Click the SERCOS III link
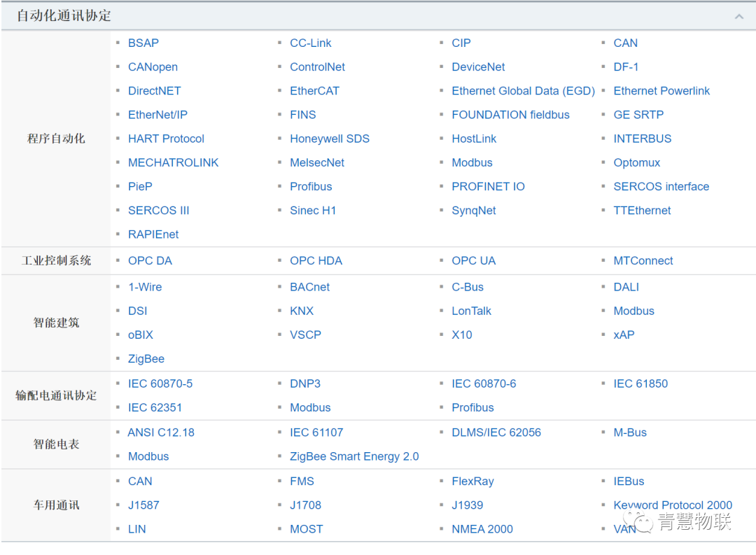The image size is (756, 555). pyautogui.click(x=158, y=211)
